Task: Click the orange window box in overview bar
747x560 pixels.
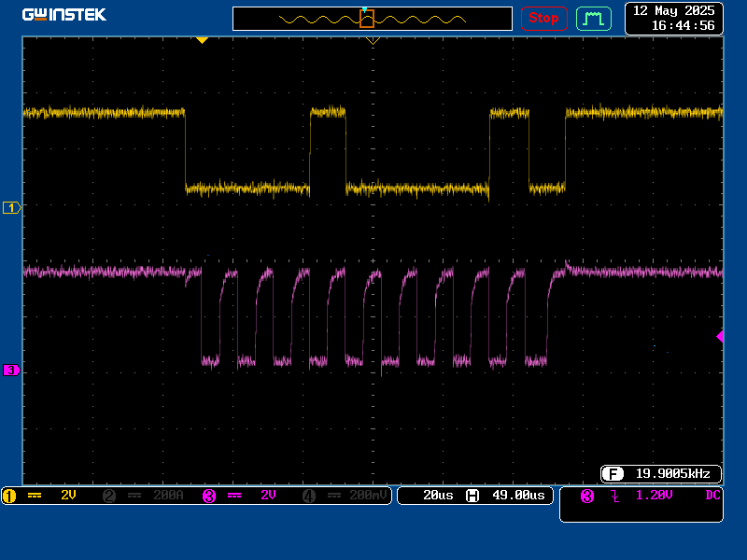Action: click(367, 19)
